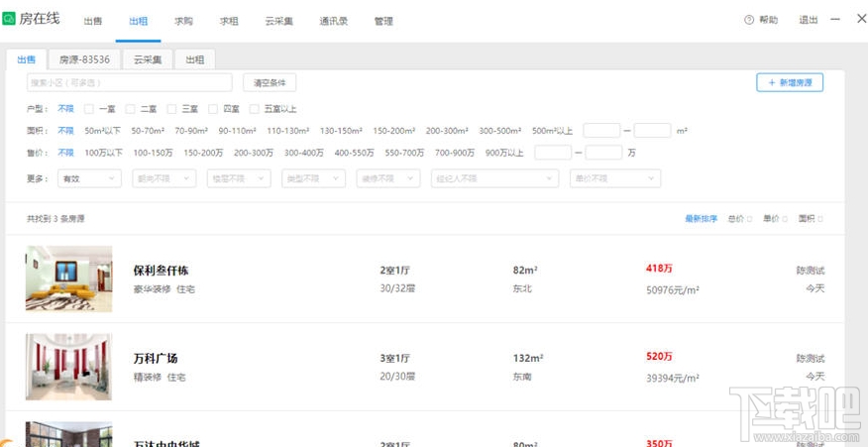Screen dimensions: 868x447
Task: Click 退出 to log out
Action: click(x=809, y=20)
